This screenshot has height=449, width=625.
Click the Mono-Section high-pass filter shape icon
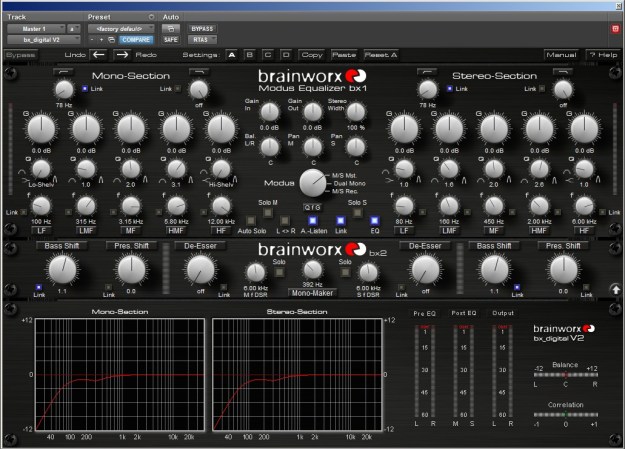click(x=64, y=72)
